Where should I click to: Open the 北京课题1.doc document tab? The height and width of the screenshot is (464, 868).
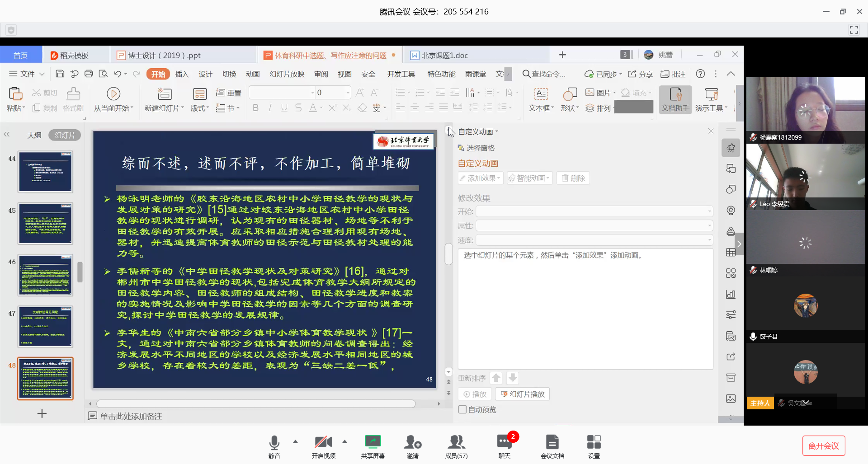click(x=445, y=54)
